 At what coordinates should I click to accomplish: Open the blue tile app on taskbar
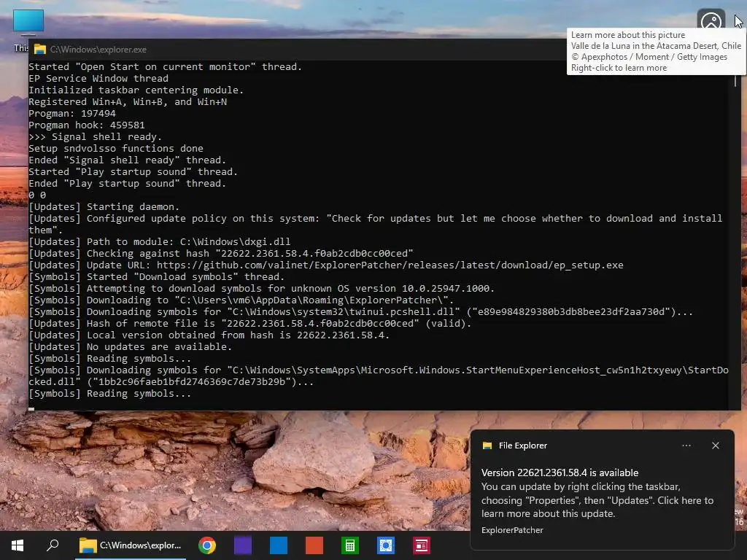pyautogui.click(x=279, y=545)
